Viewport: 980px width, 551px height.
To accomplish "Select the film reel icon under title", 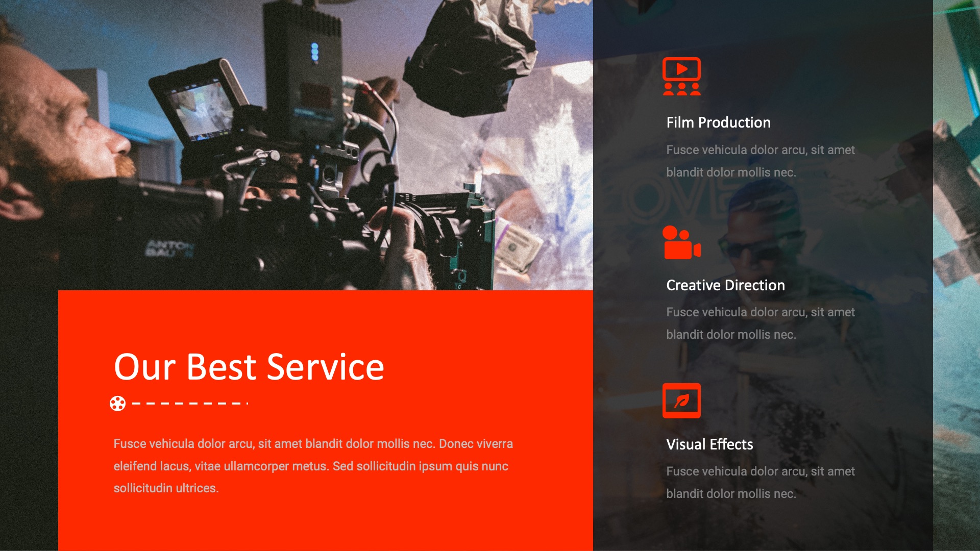I will pos(117,404).
